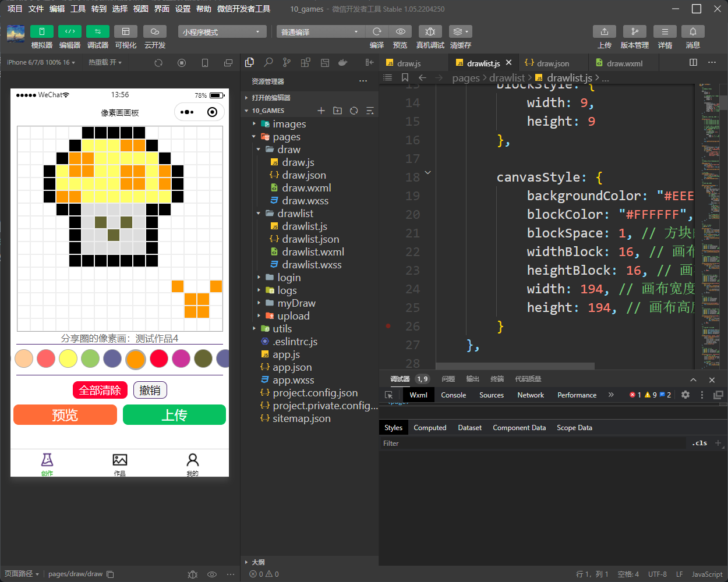The width and height of the screenshot is (728, 582).
Task: Toggle the Editor panel button
Action: tap(69, 31)
